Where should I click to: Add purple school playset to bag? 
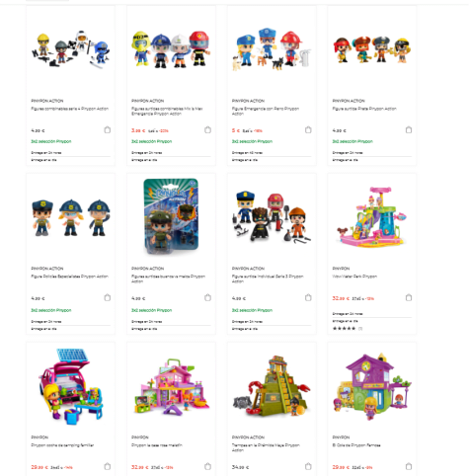click(x=409, y=466)
